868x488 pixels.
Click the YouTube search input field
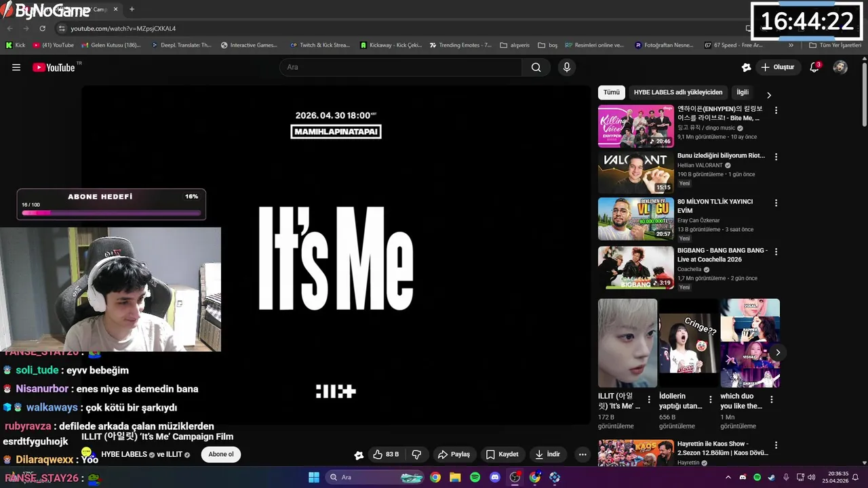[x=400, y=67]
